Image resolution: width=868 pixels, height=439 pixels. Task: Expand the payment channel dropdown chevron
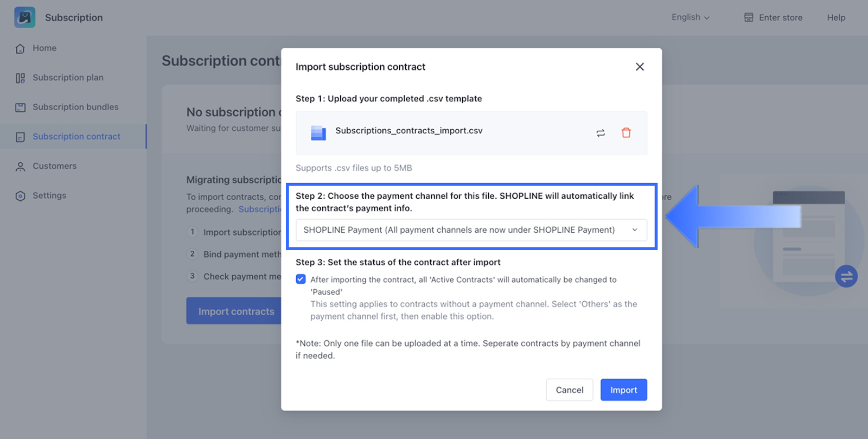635,230
